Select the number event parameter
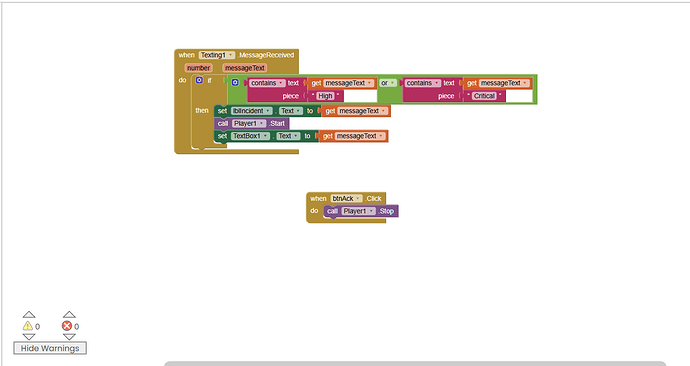The image size is (690, 366). [198, 68]
